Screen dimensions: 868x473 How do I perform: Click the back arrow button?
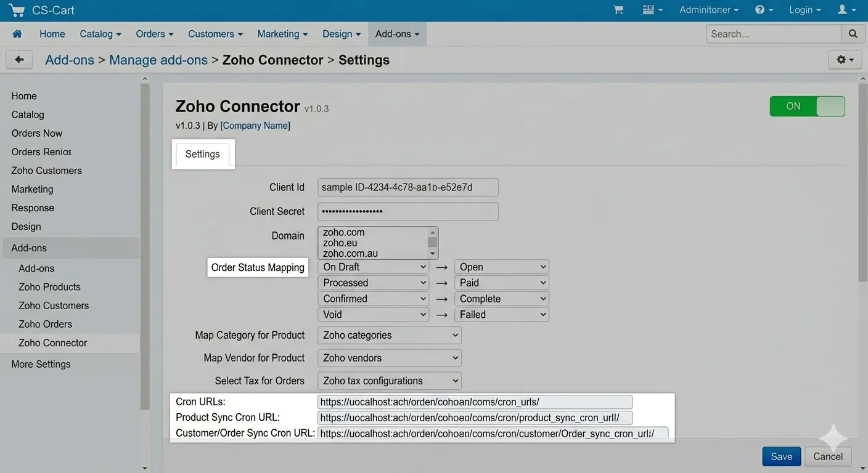click(x=19, y=60)
